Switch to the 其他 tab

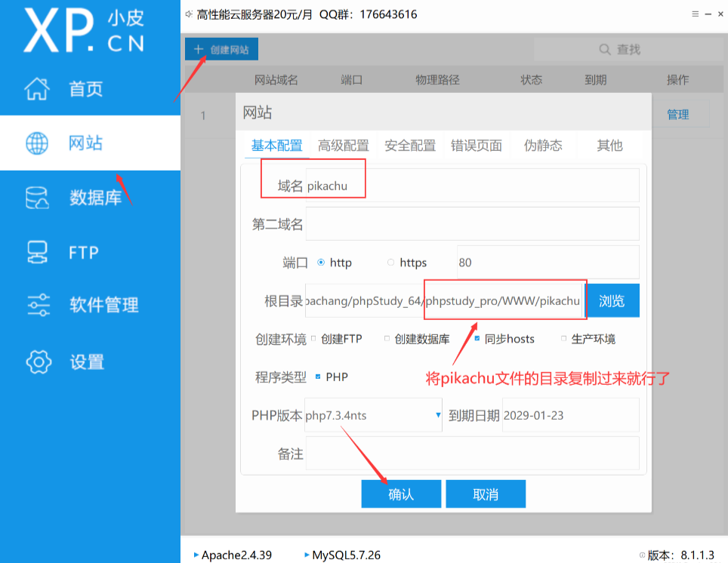pyautogui.click(x=609, y=145)
